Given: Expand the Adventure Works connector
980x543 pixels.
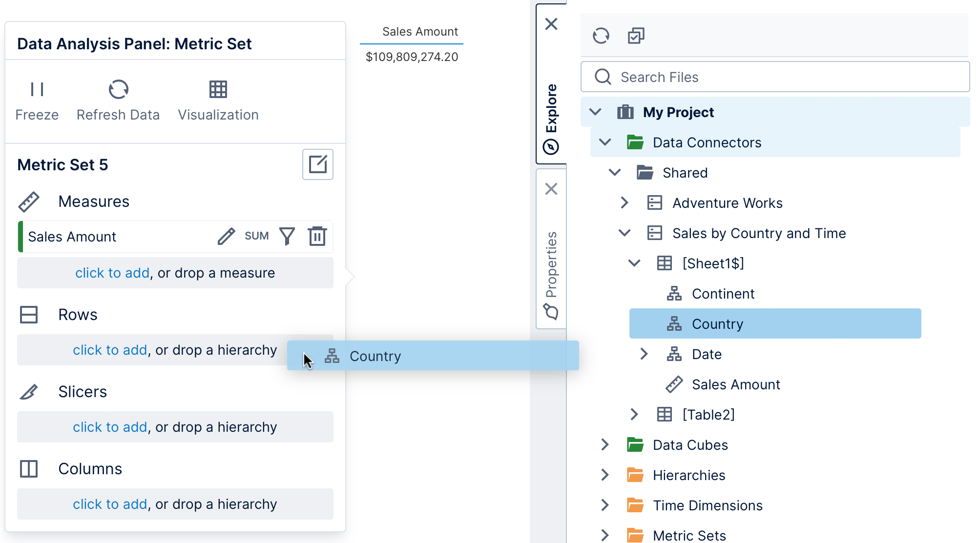Looking at the screenshot, I should [624, 203].
